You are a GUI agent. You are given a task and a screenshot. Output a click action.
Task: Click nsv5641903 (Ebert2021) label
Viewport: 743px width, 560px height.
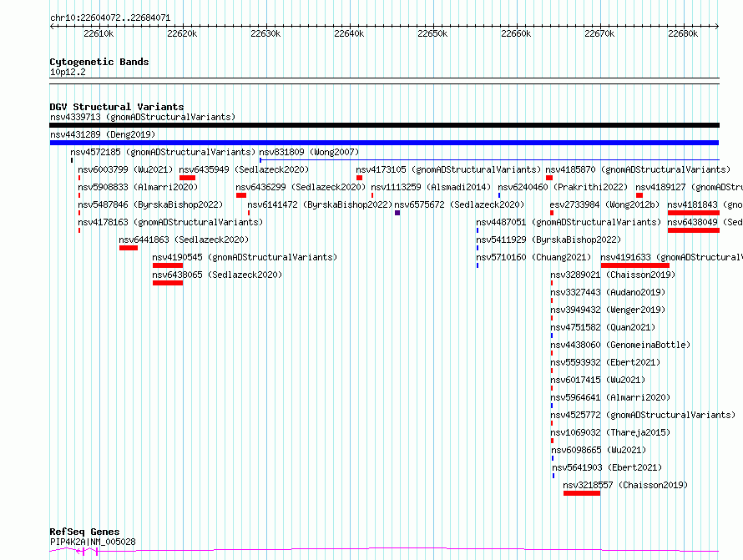607,467
